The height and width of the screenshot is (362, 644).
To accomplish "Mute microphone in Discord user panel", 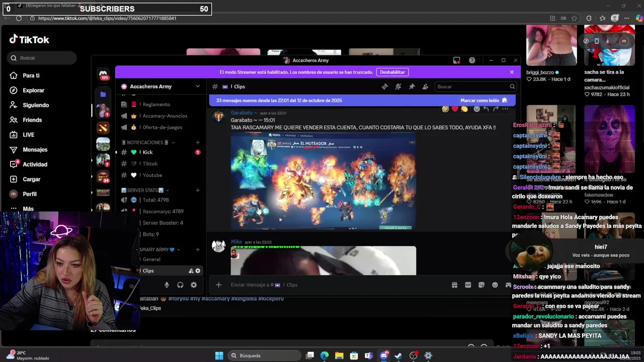I will (x=167, y=285).
